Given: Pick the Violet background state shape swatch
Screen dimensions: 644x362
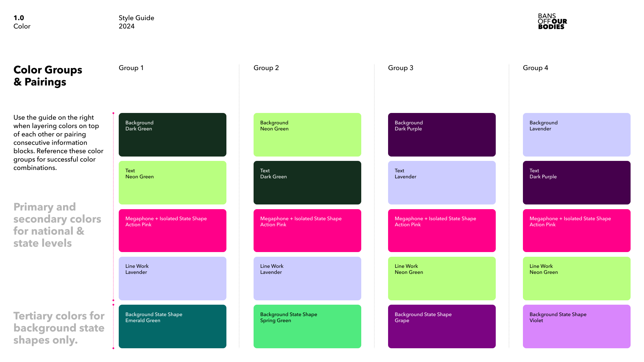Looking at the screenshot, I should (577, 326).
